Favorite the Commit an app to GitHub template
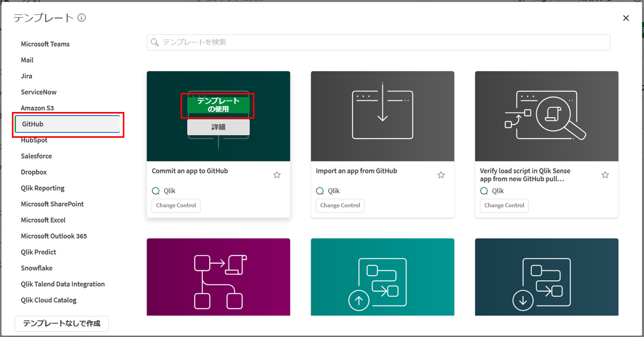Screen dimensions: 644x337 pos(277,174)
